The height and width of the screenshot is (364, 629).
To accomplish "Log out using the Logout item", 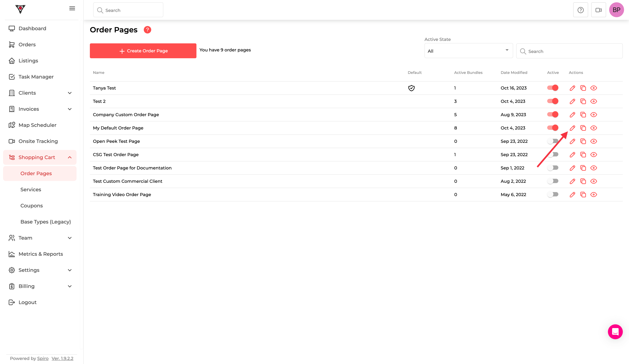I will (x=40, y=302).
